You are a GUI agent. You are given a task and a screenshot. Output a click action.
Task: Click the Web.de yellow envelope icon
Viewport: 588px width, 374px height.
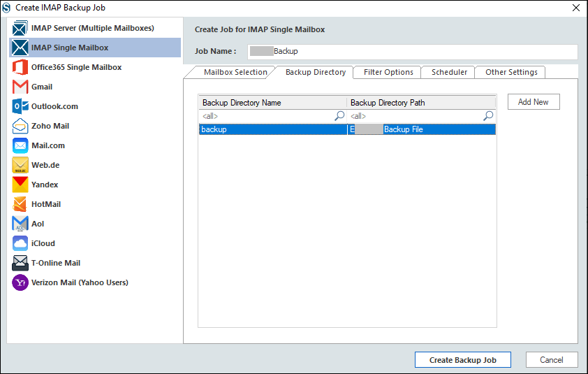click(20, 165)
